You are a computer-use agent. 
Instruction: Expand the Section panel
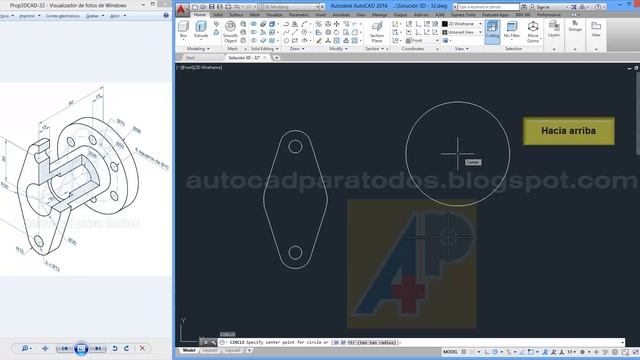[x=374, y=49]
